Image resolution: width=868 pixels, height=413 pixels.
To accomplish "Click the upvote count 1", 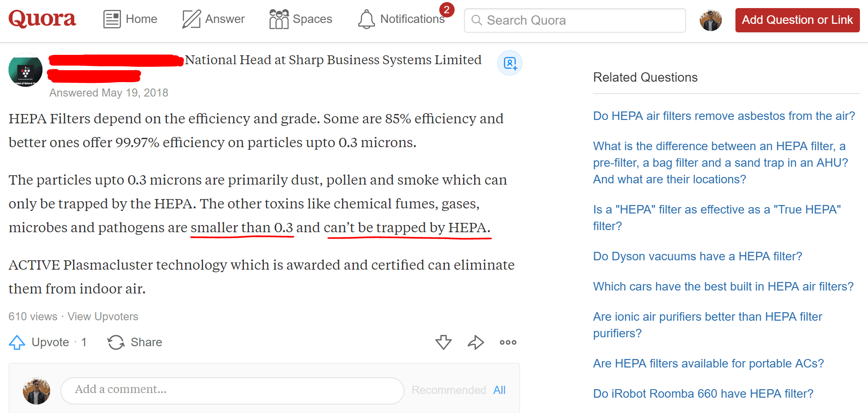I will 84,342.
